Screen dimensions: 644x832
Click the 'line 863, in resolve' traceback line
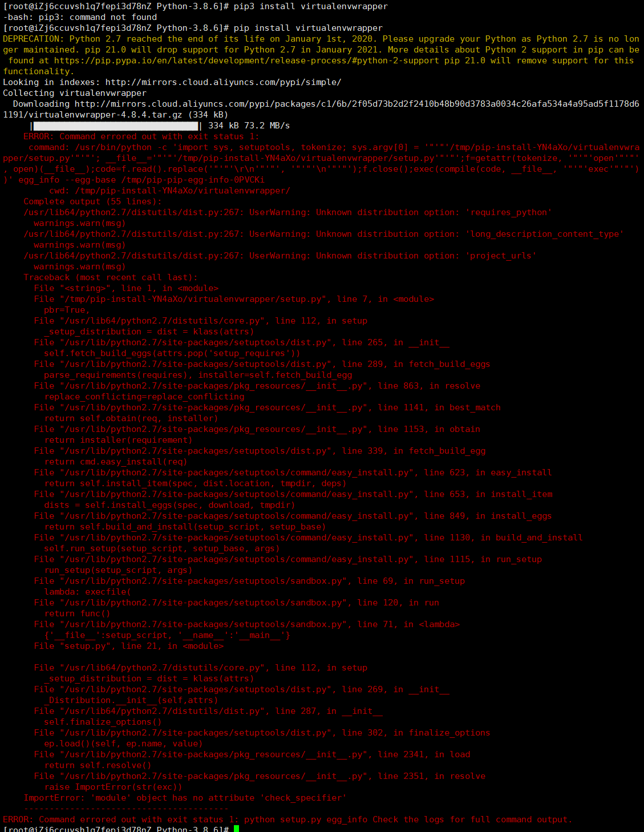tap(257, 386)
